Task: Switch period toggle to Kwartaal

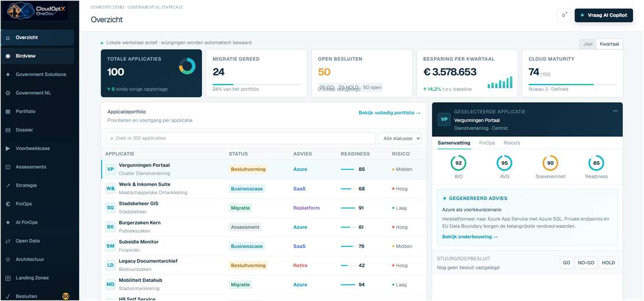Action: [609, 44]
